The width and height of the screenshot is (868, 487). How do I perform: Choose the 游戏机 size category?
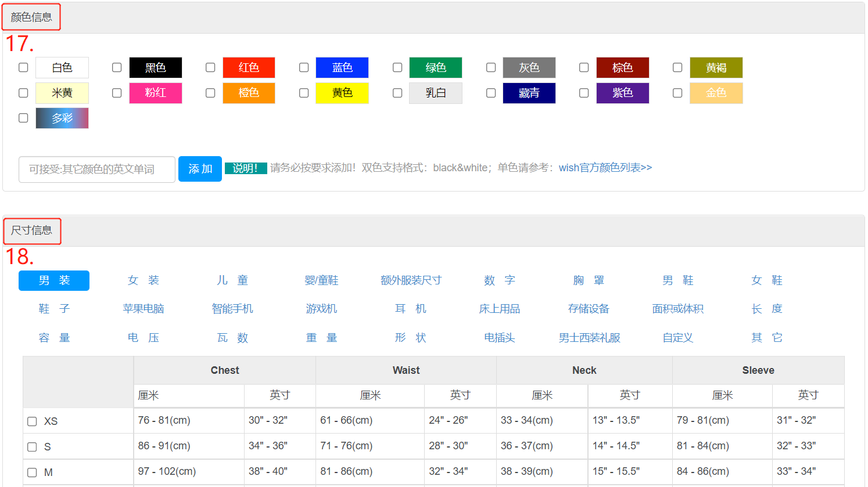321,309
